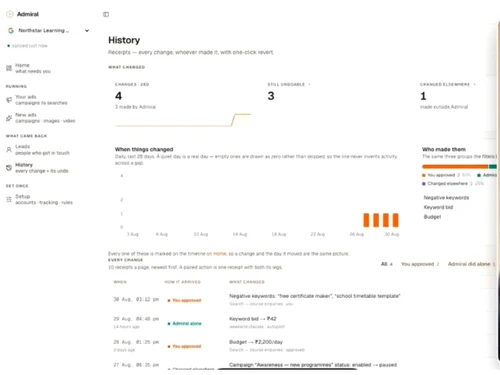Click the Admiral alone badge
500x375 pixels.
pos(185,323)
